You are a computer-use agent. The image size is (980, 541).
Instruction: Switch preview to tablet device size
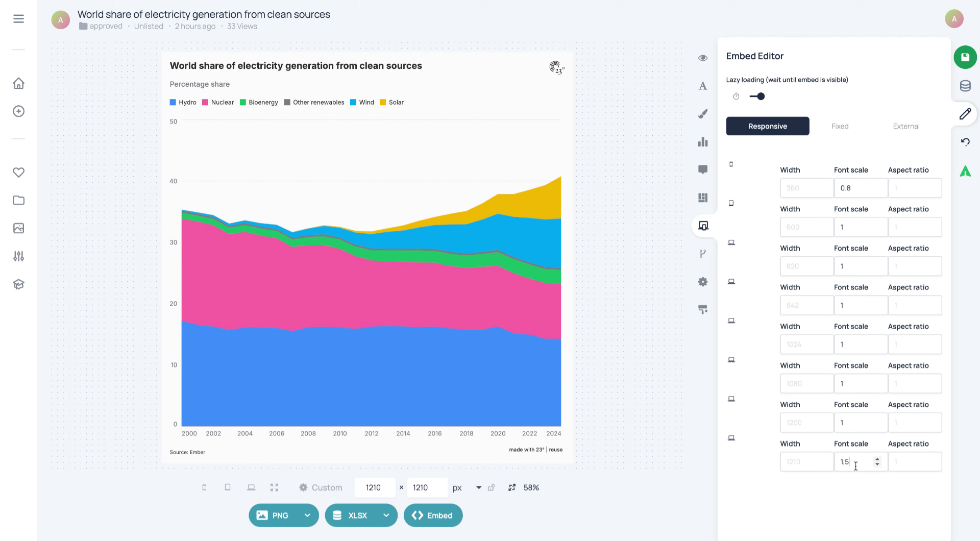point(228,487)
